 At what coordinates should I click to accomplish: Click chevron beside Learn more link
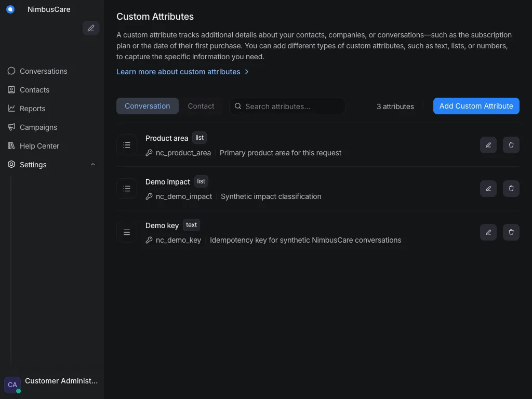[x=247, y=72]
